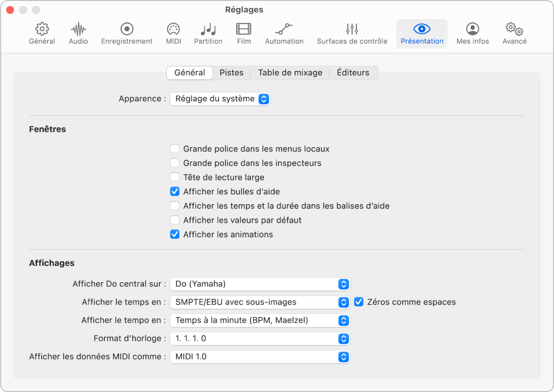Click the Apparence label
This screenshot has height=392, width=554.
[142, 99]
